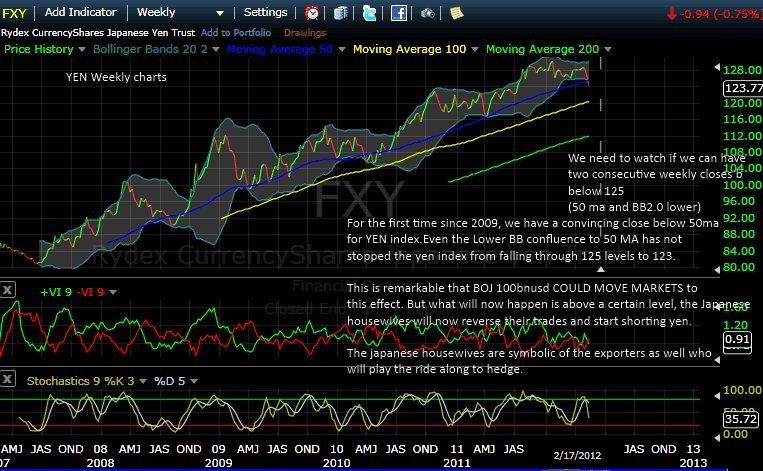
Task: Open the Drawings link
Action: 305,33
